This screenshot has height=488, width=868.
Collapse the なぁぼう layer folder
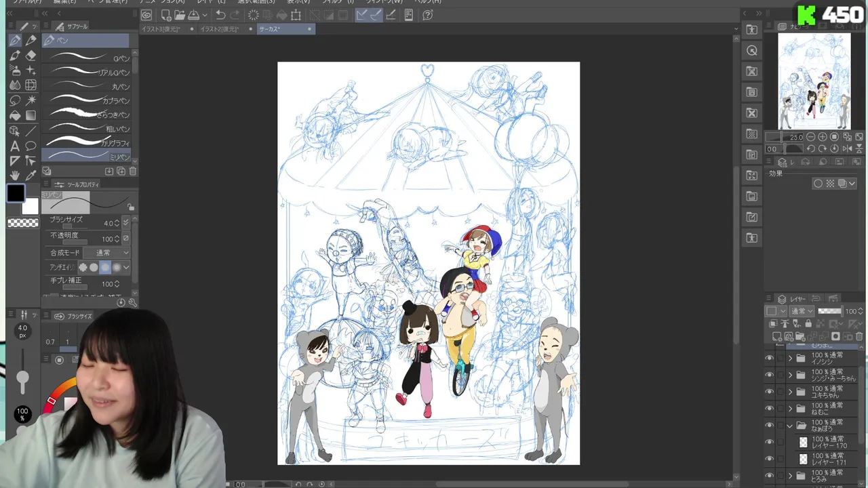(790, 426)
